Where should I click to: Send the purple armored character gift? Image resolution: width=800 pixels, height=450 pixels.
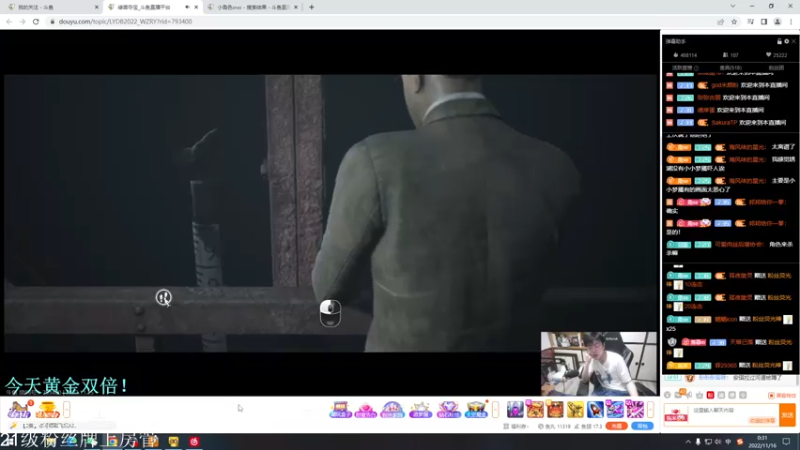pos(515,409)
